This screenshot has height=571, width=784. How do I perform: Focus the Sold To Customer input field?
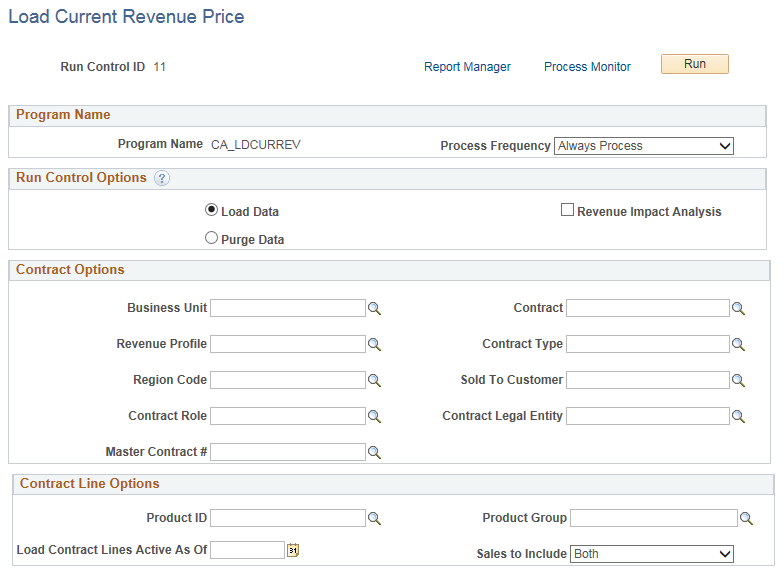point(648,380)
